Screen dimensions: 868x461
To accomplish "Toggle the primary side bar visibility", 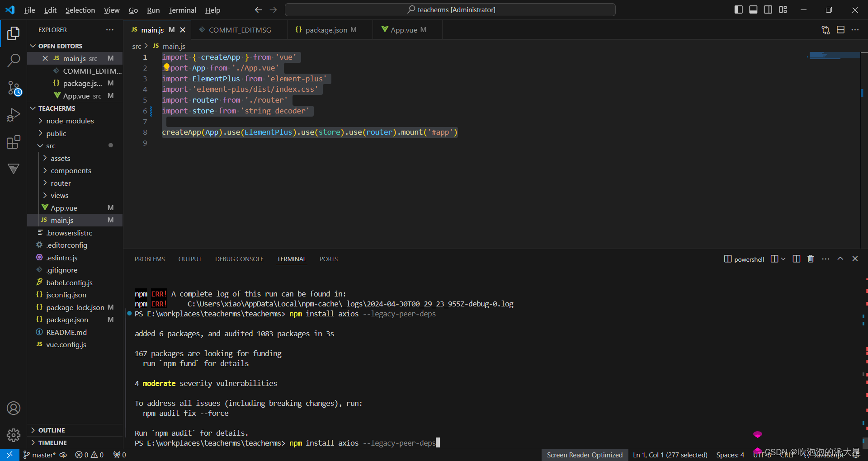I will [x=738, y=9].
